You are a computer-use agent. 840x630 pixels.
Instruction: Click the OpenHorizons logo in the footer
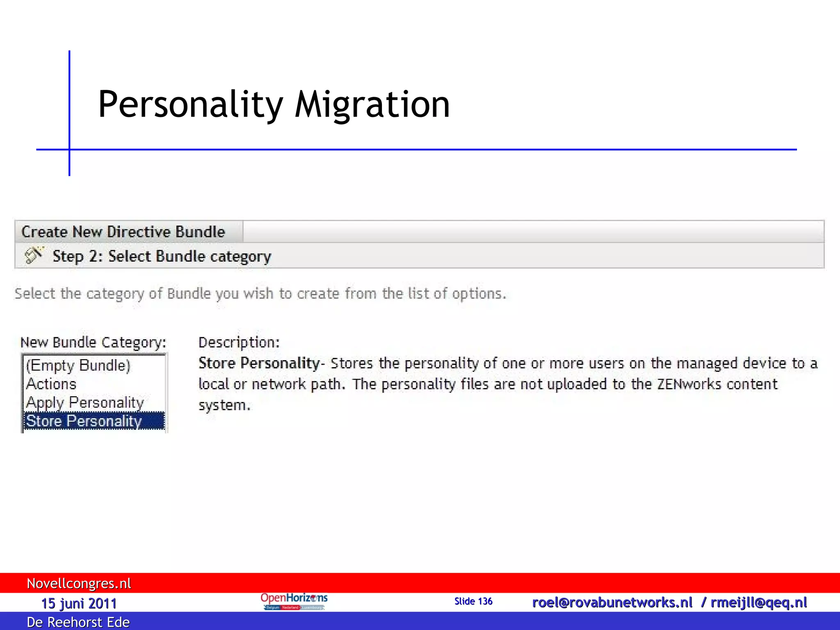(x=294, y=601)
